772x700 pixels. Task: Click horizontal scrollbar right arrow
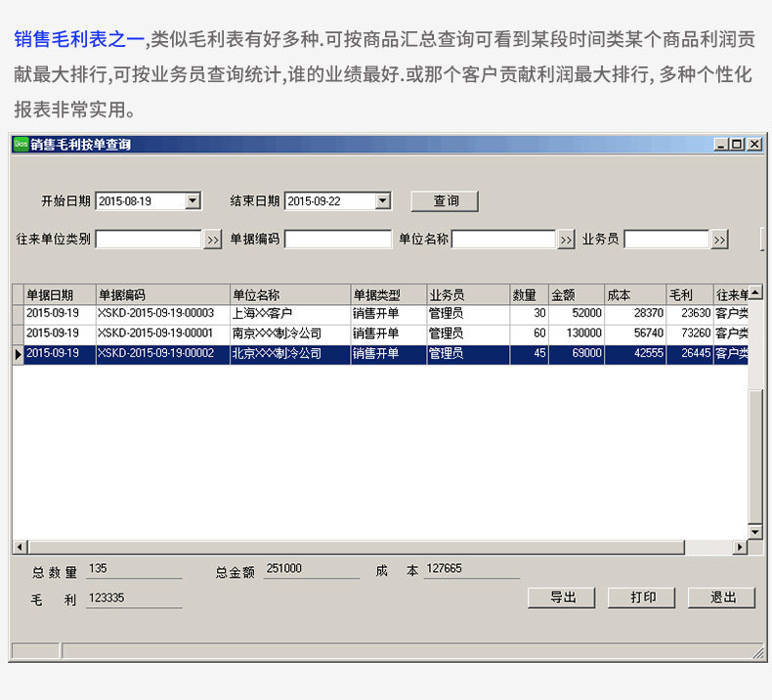point(740,547)
